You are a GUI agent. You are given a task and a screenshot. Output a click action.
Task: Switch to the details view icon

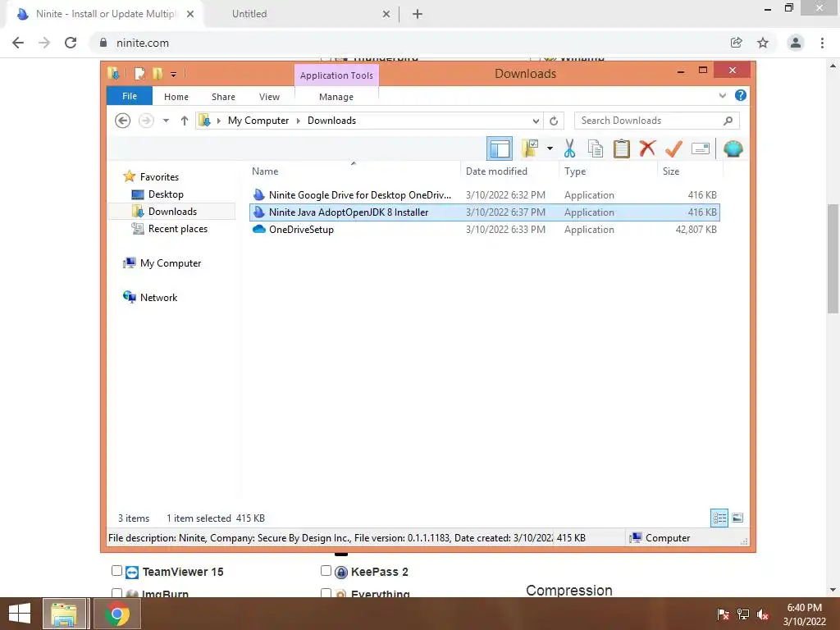pos(719,518)
